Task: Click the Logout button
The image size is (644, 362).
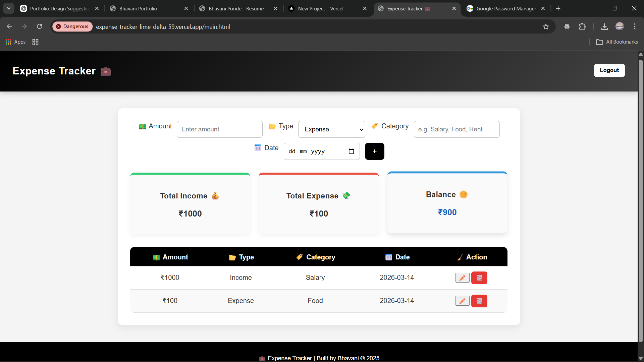Action: (609, 70)
